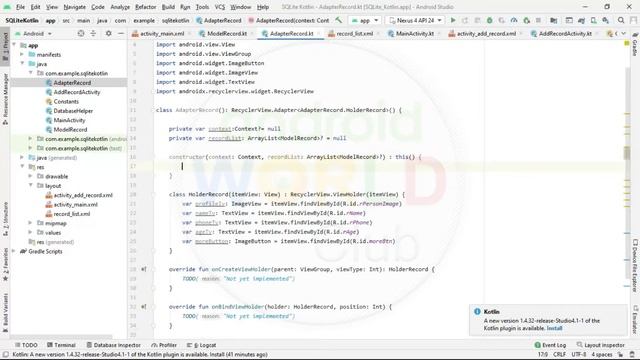
Task: Open the Structure tool window
Action: click(5, 220)
